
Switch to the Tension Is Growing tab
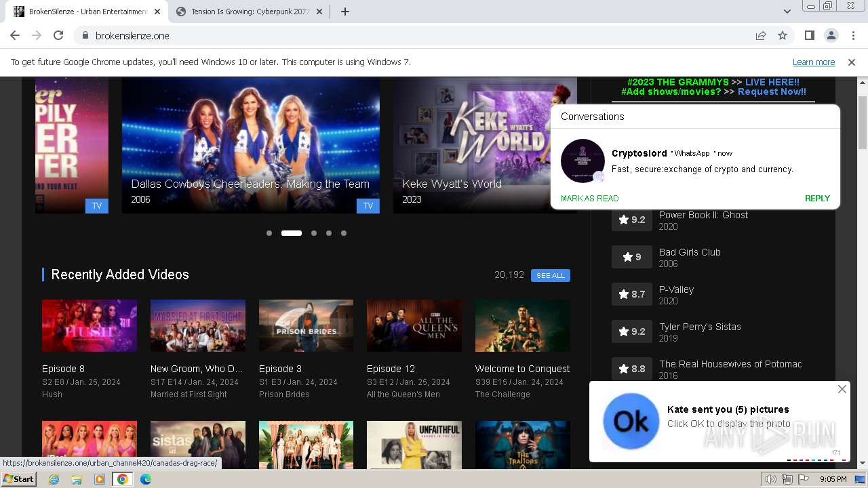coord(250,12)
